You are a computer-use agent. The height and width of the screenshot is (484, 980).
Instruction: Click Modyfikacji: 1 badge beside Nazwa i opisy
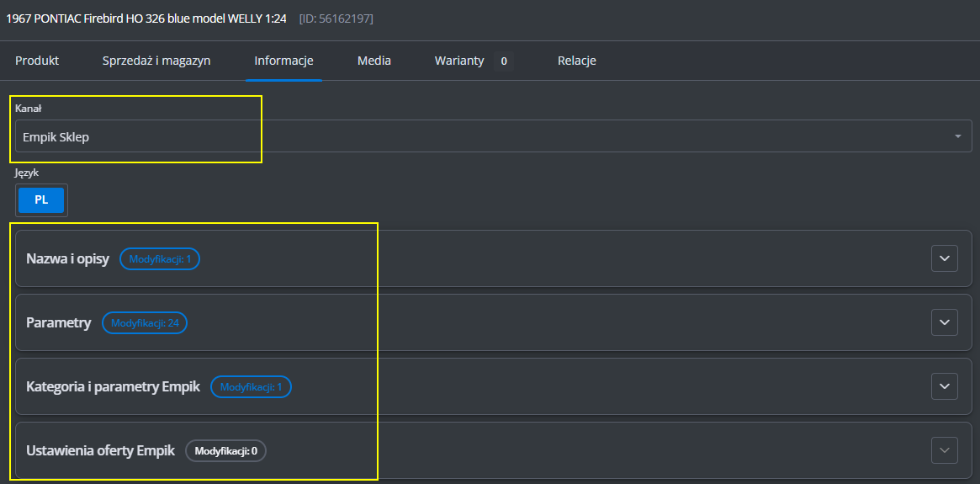pos(160,259)
